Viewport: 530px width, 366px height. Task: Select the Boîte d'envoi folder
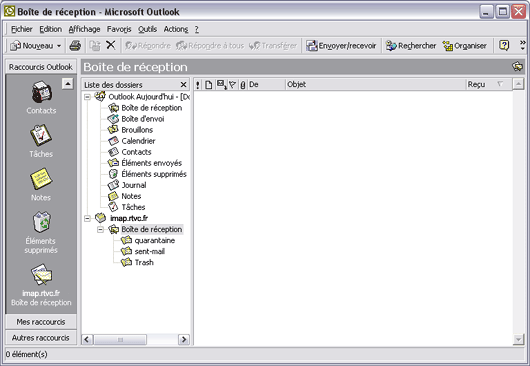click(136, 119)
